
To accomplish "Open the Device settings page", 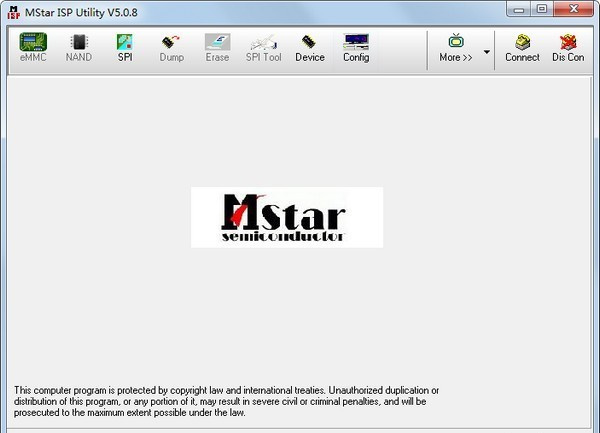I will [x=310, y=48].
